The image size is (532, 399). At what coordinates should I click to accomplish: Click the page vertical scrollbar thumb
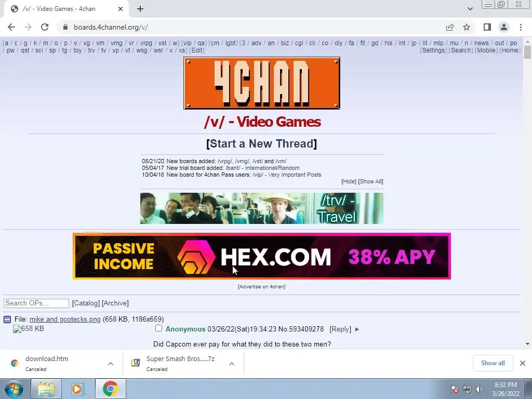527,52
